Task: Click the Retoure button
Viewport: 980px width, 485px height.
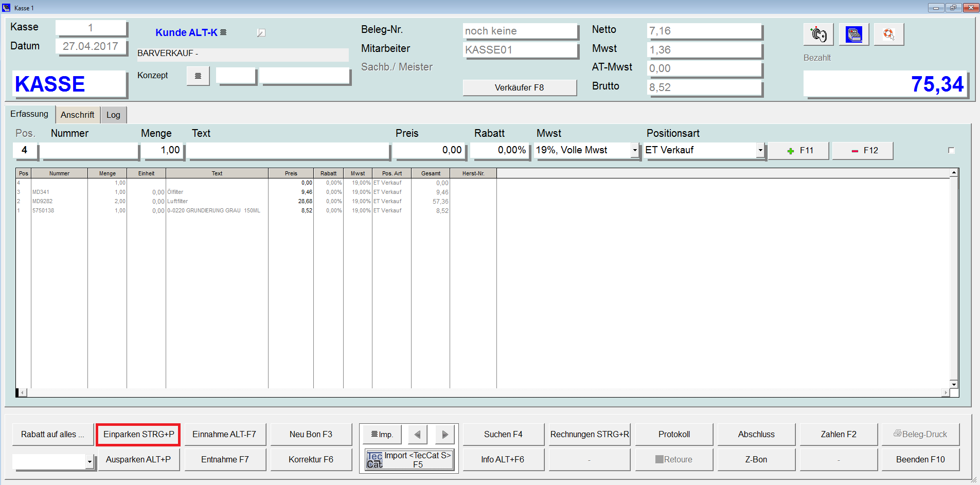Action: (x=674, y=460)
